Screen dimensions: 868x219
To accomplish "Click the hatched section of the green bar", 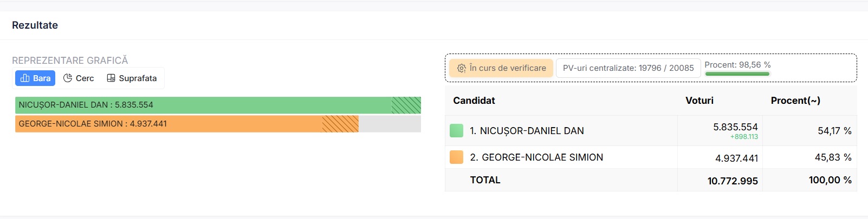I will [406, 105].
